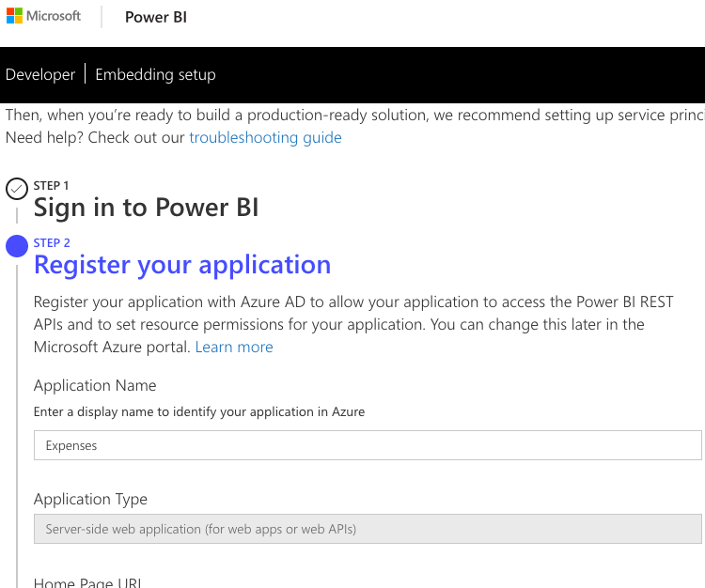705x588 pixels.
Task: Click the Home Page URL label
Action: point(87,582)
